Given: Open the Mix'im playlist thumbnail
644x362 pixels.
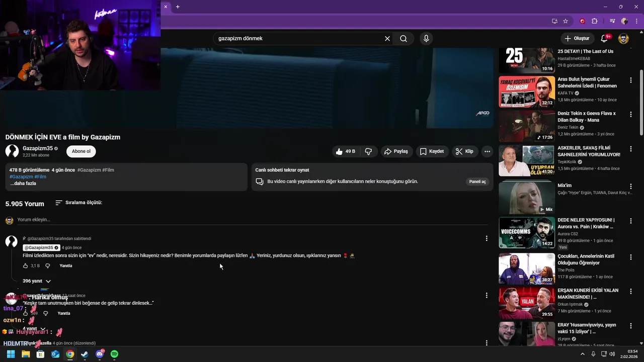Looking at the screenshot, I should [x=527, y=198].
